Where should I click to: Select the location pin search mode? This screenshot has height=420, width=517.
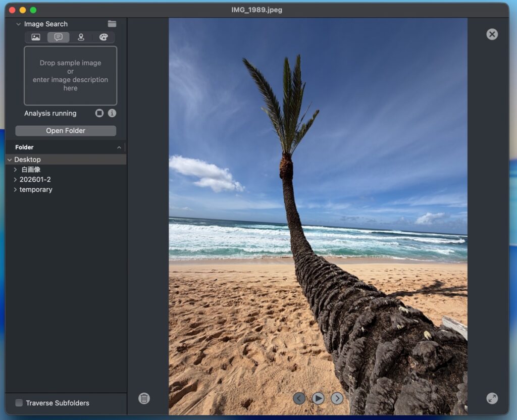[81, 37]
